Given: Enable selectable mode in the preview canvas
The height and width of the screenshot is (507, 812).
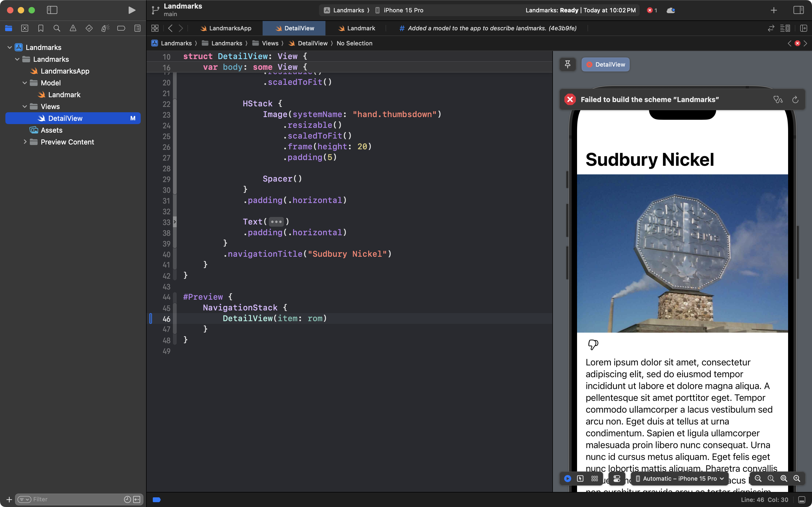Looking at the screenshot, I should point(580,479).
